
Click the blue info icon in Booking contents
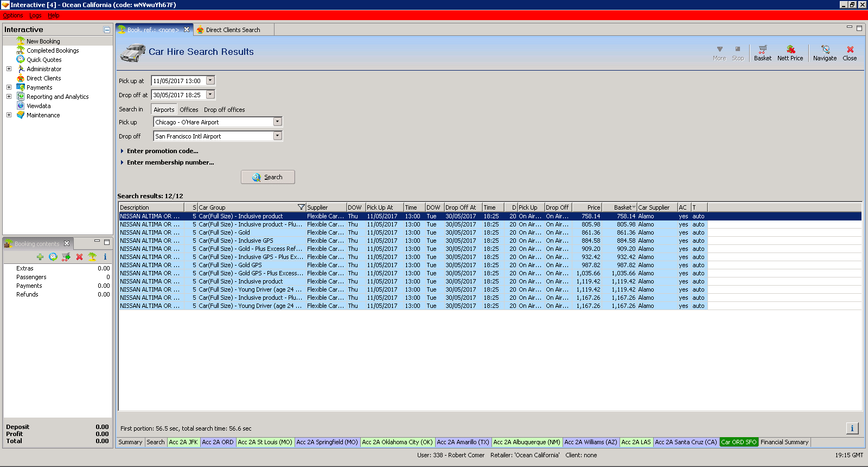click(x=105, y=257)
